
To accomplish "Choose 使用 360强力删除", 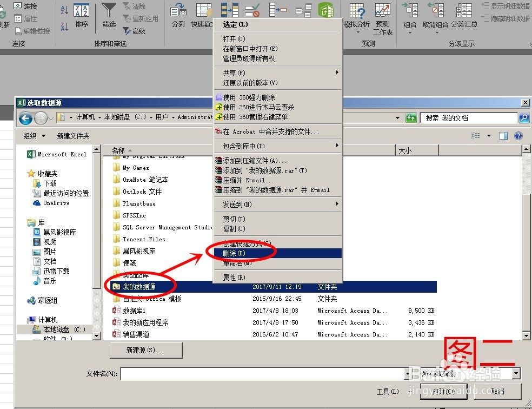I will point(277,97).
